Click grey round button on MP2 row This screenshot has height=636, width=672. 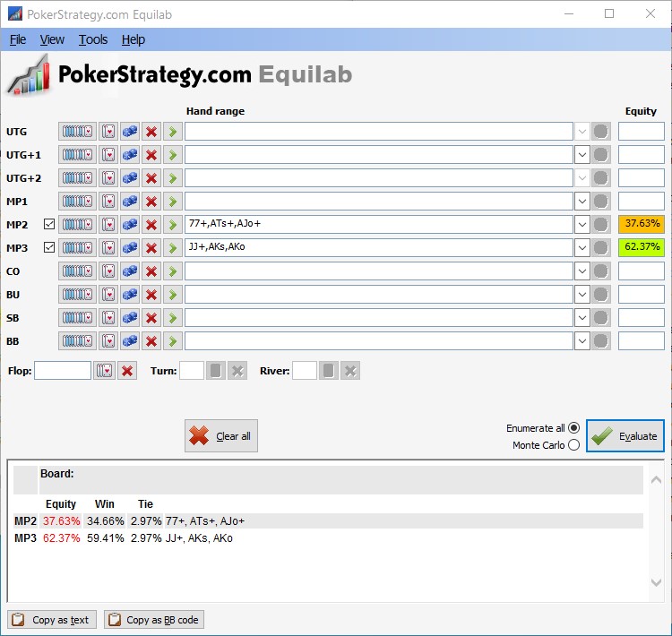pyautogui.click(x=601, y=225)
